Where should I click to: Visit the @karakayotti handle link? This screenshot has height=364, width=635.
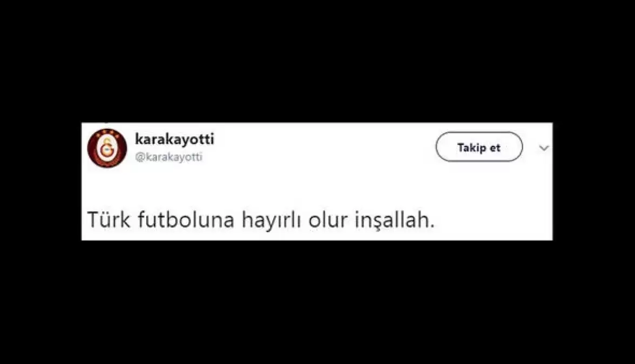tap(168, 157)
